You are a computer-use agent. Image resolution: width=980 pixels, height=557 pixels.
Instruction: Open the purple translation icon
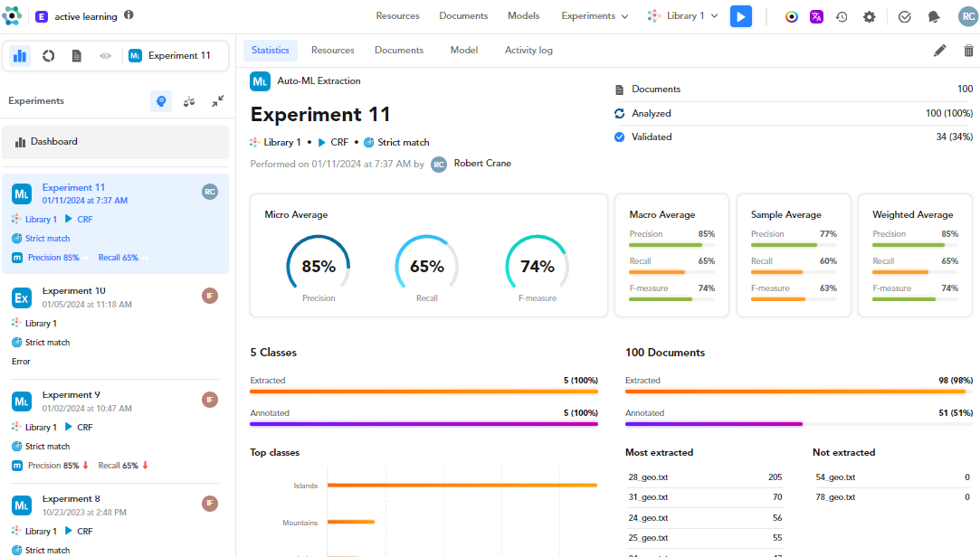816,16
